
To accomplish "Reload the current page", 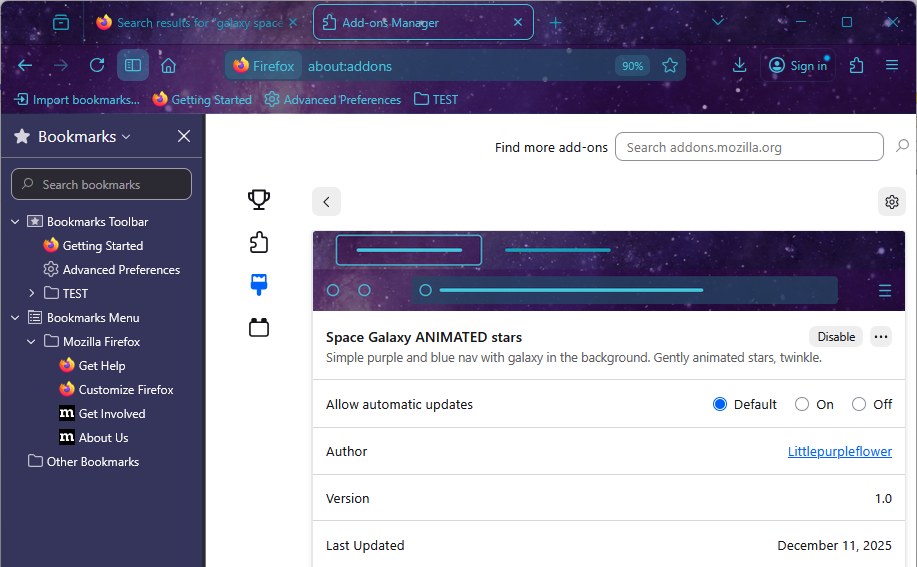I will pos(97,65).
